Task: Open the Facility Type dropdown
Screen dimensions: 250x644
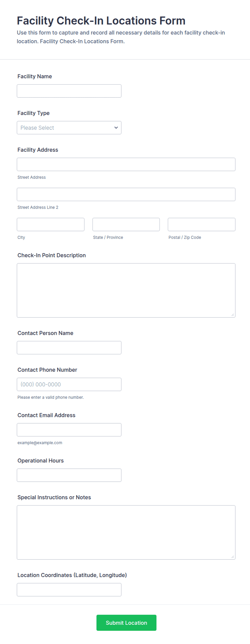Action: coord(69,128)
